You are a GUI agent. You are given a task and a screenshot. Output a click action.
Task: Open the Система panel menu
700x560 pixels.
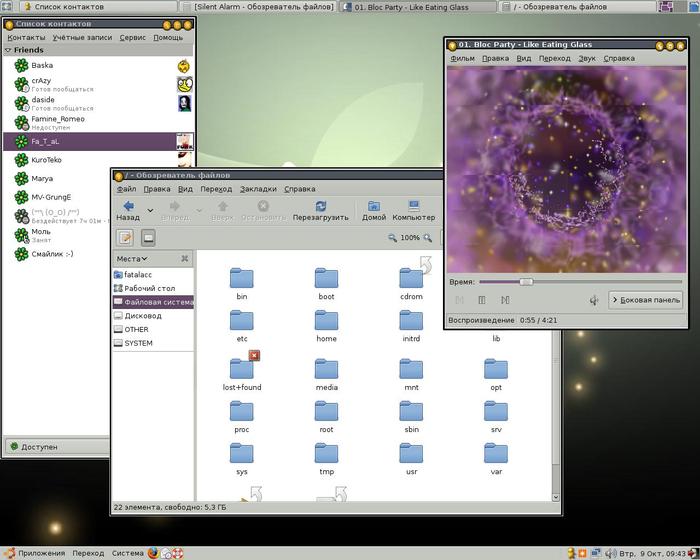tap(128, 553)
